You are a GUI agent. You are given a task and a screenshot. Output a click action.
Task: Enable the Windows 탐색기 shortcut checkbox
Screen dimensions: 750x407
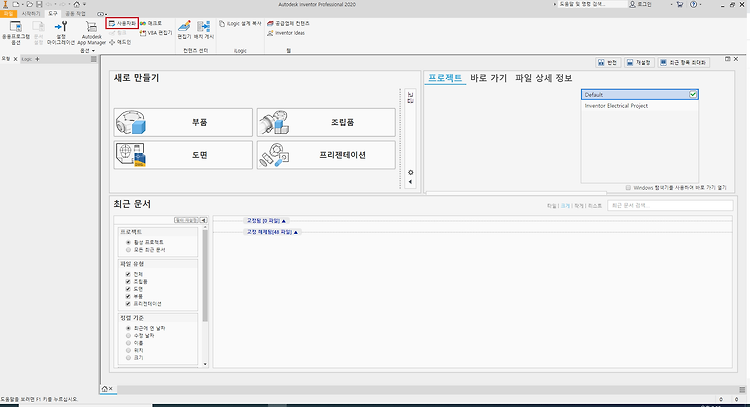tap(629, 187)
